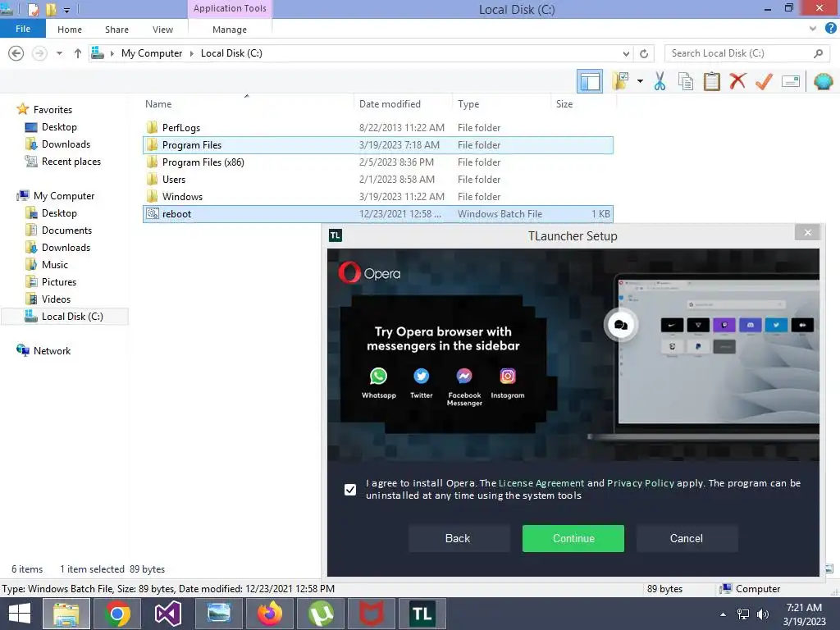Open recent locations dropdown arrow
This screenshot has width=840, height=630.
tap(59, 53)
